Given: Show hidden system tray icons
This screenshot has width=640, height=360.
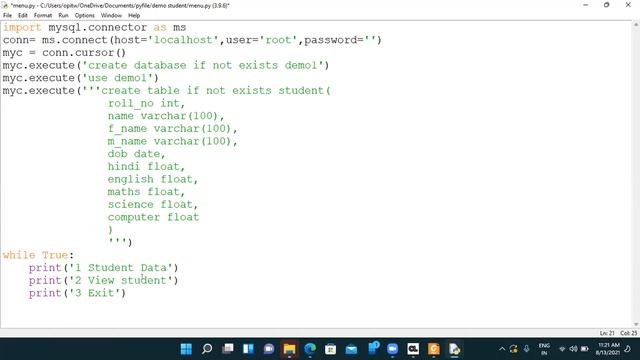Looking at the screenshot, I should point(502,349).
